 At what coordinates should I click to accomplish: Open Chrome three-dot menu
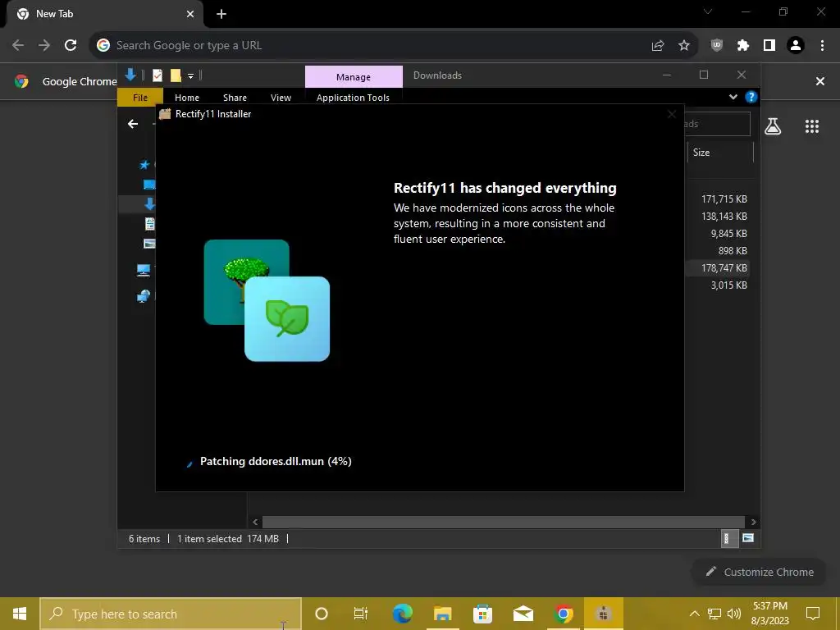822,46
